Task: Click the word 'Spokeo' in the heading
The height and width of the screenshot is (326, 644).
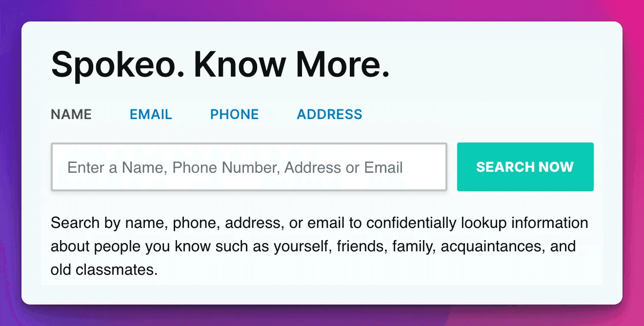Action: point(112,64)
